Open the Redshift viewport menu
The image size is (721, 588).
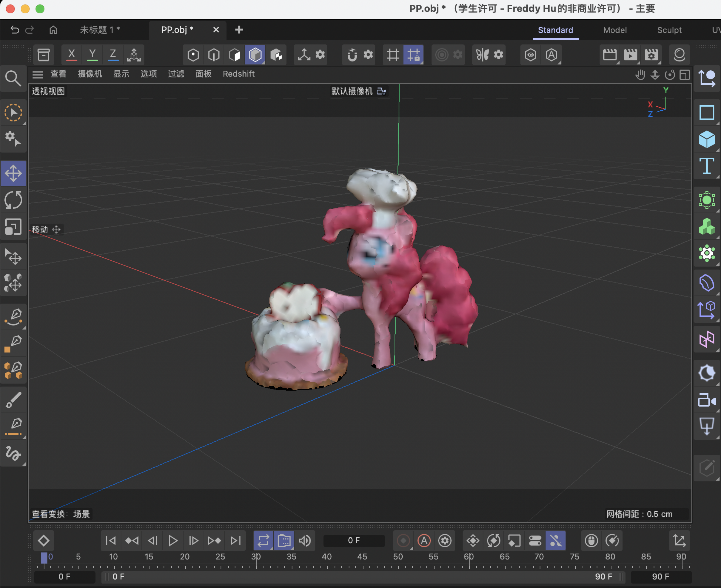click(238, 74)
